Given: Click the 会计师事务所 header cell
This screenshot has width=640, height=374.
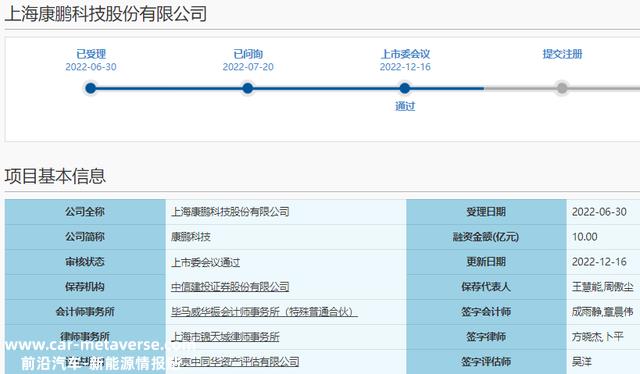Looking at the screenshot, I should [85, 312].
